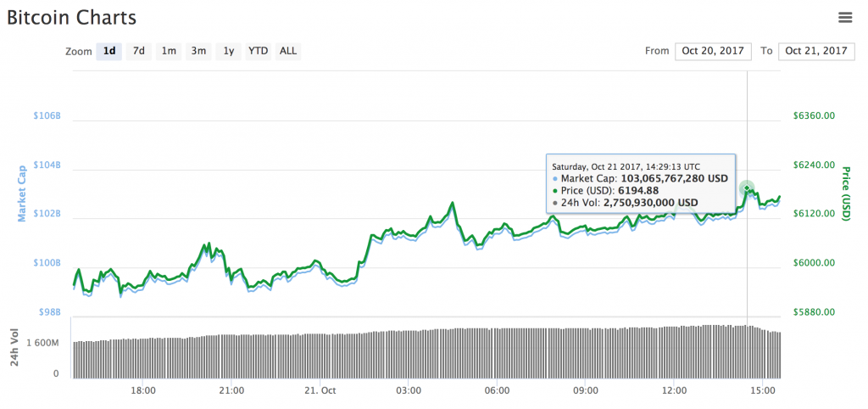Viewport: 868px width, 409px height.
Task: Click tooltip Market Cap value 103,065,767,280 USD
Action: click(674, 178)
